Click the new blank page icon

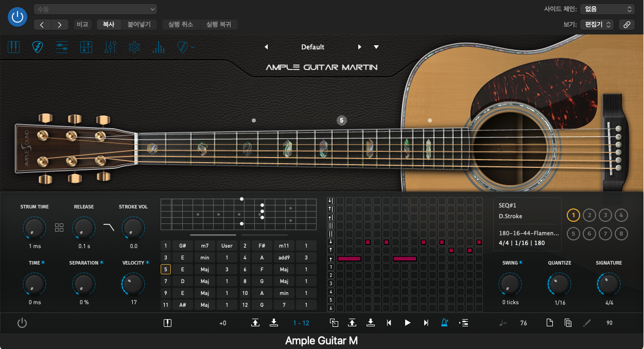coord(550,323)
